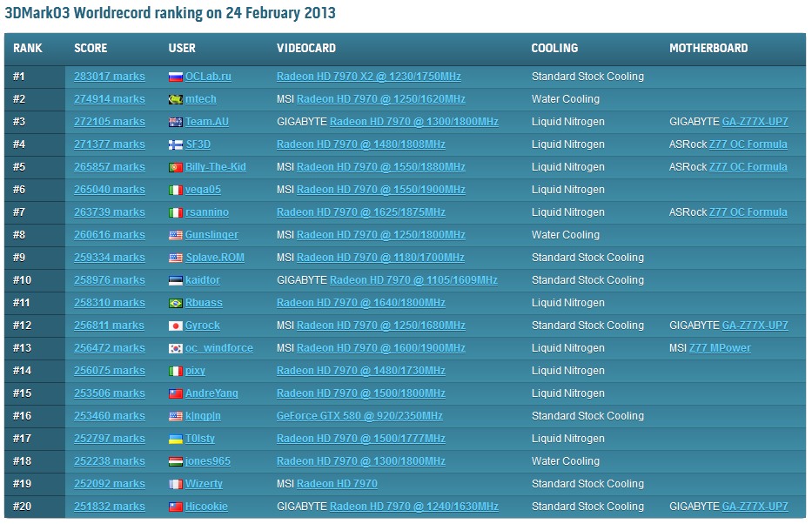Open Radeon HD 7970 @ 1640/1800MHz link
The height and width of the screenshot is (524, 812).
(x=361, y=302)
